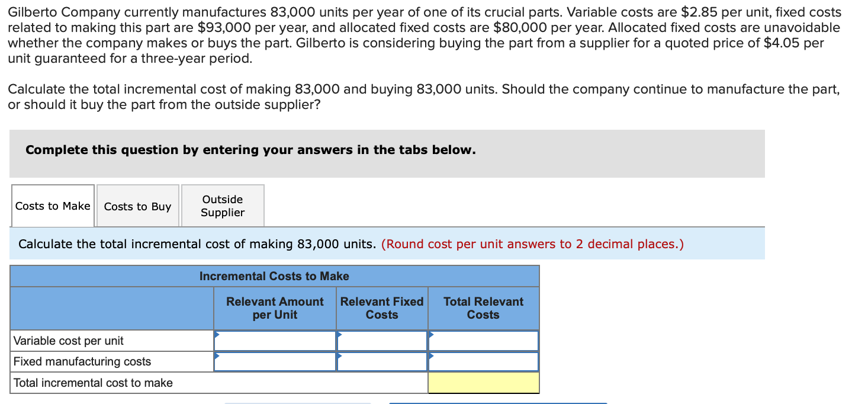Switch to the Costs to Buy tab

pyautogui.click(x=137, y=206)
